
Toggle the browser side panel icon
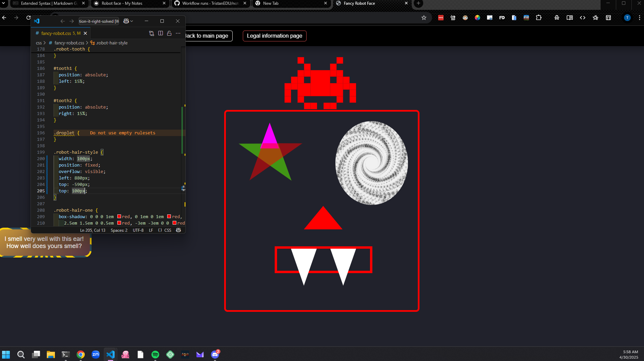coord(608,18)
